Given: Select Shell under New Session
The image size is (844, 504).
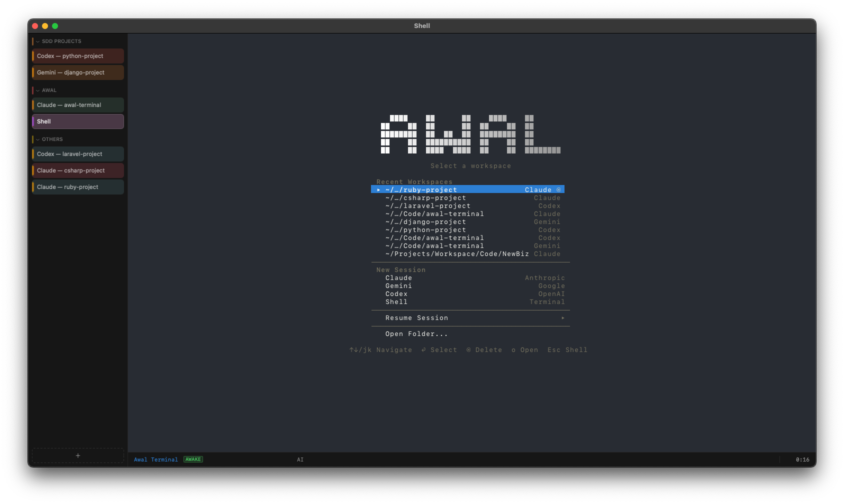Looking at the screenshot, I should 396,301.
